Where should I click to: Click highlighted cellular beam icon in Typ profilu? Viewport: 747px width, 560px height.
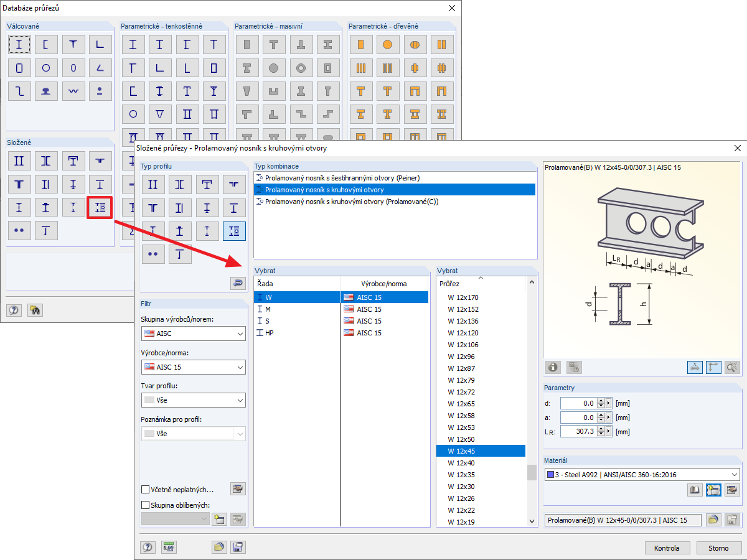coord(234,231)
